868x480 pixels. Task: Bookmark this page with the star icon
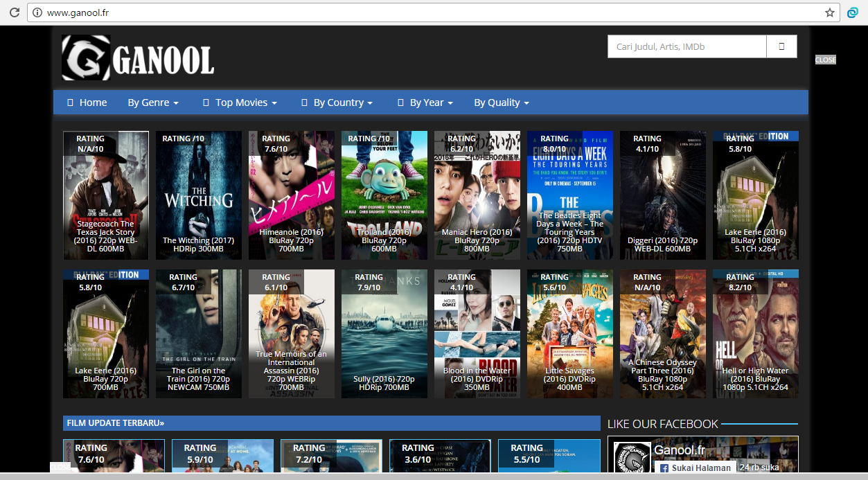[x=829, y=12]
